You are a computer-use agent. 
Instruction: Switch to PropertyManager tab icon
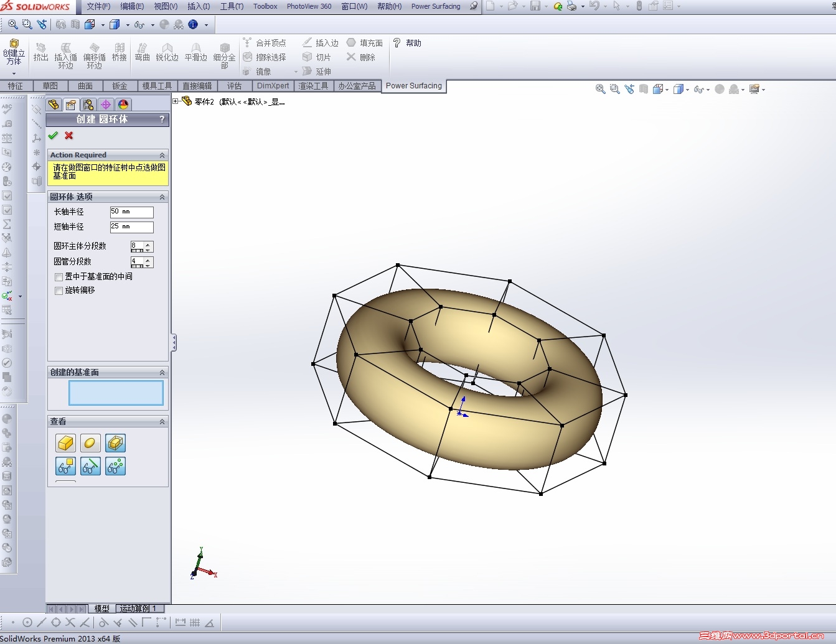coord(71,105)
